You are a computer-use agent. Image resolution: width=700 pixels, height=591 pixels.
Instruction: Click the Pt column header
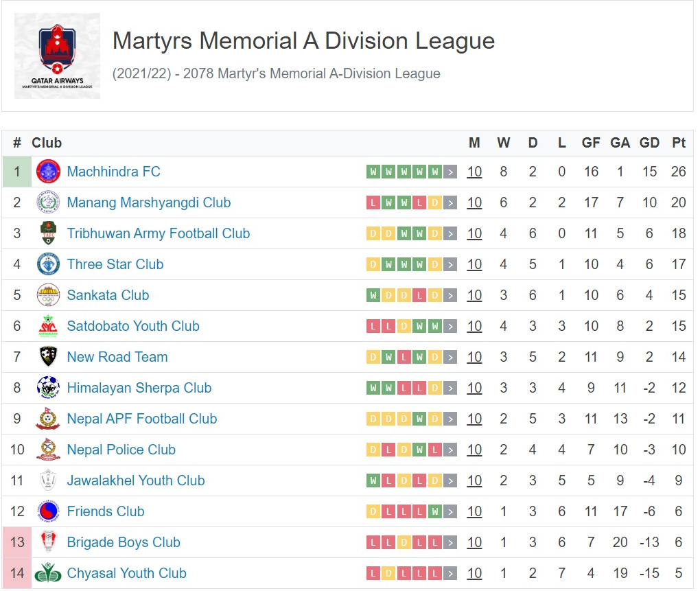click(x=679, y=143)
